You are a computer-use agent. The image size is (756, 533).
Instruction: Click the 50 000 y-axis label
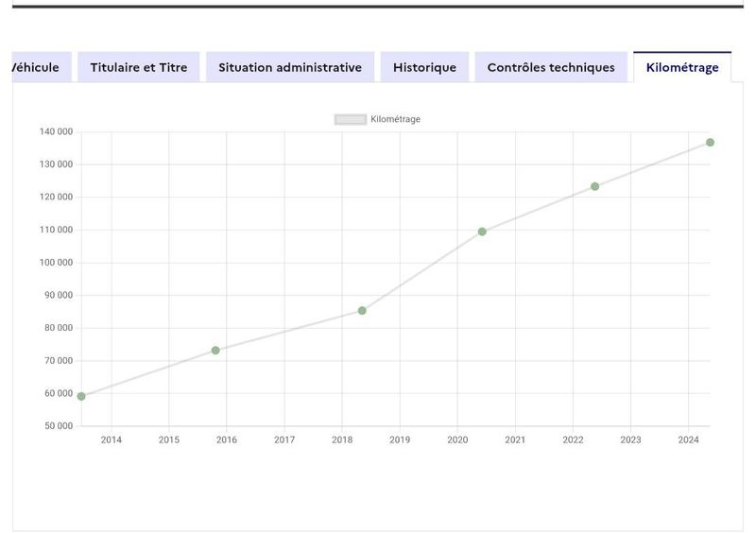(x=59, y=426)
